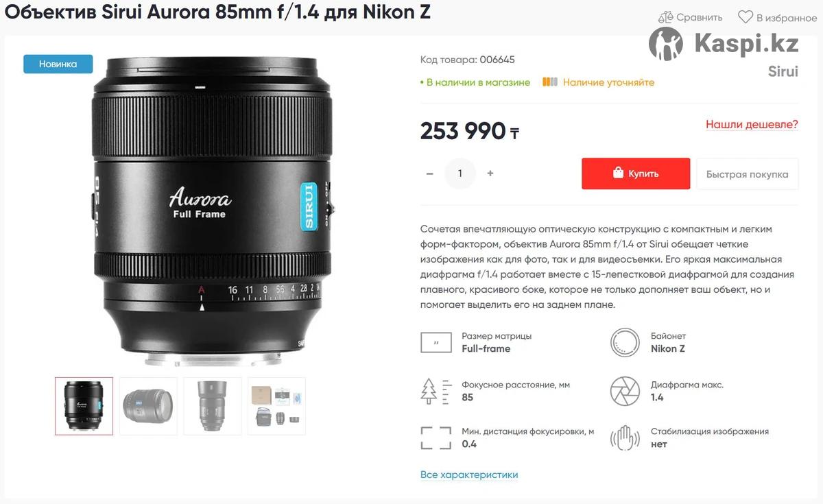
Task: Open the Нашли дешевле? link
Action: click(752, 124)
